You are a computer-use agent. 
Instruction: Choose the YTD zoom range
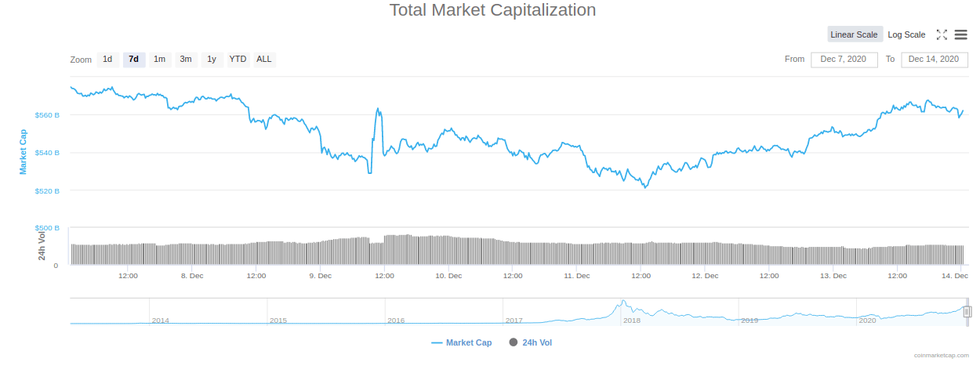238,60
